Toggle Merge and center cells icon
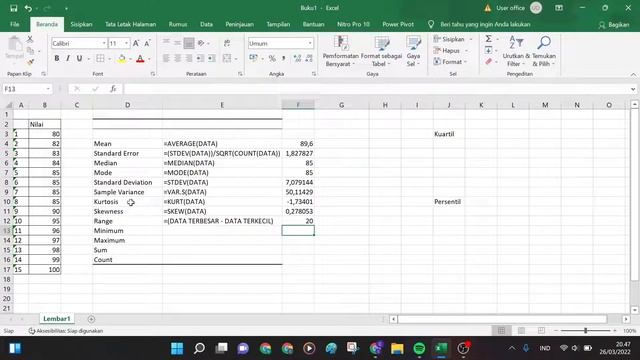This screenshot has height=360, width=640. click(x=227, y=58)
